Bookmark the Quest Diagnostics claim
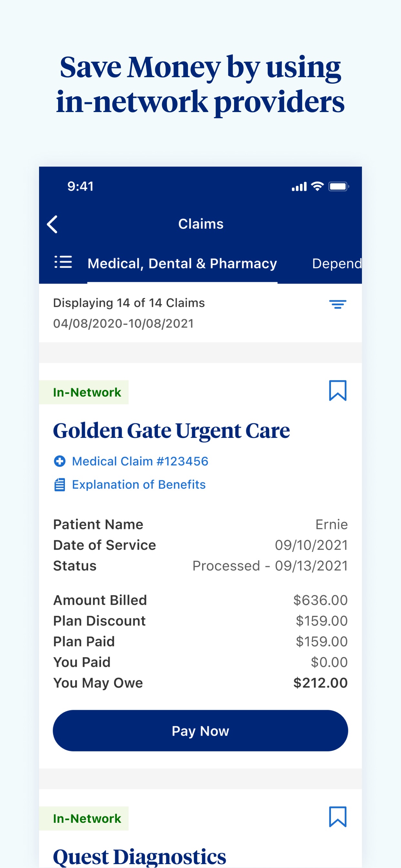The image size is (401, 868). [338, 817]
